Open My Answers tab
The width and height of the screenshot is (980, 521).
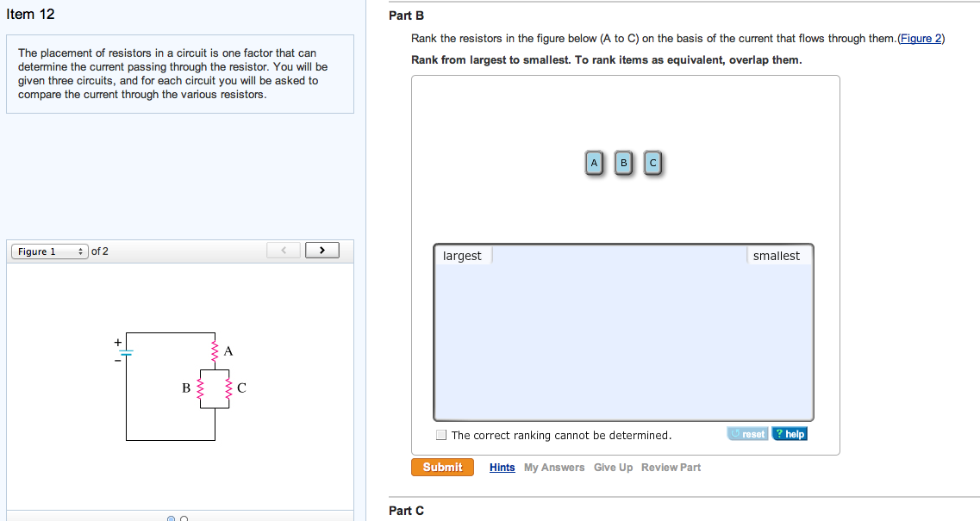click(x=554, y=468)
